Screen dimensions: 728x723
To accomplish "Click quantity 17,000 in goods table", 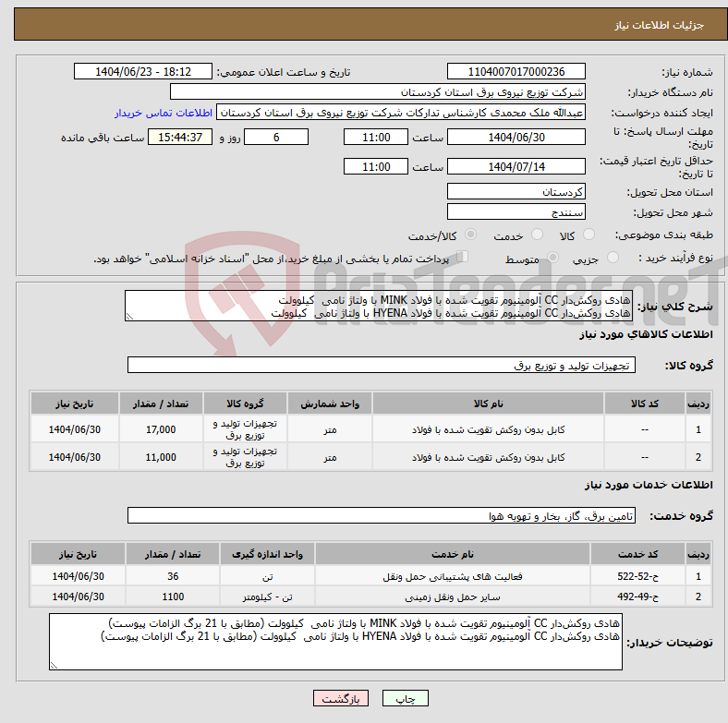I will pos(161,429).
